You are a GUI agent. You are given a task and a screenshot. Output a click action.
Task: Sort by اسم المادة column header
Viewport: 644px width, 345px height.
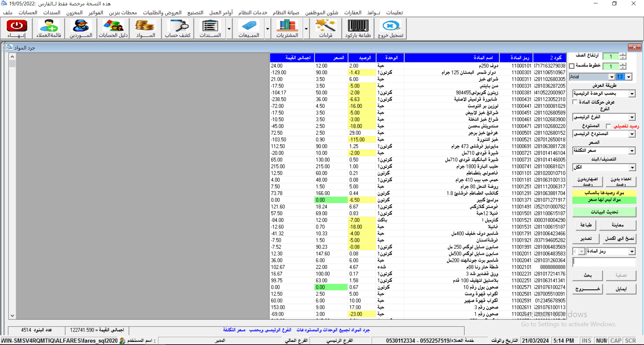coord(451,58)
